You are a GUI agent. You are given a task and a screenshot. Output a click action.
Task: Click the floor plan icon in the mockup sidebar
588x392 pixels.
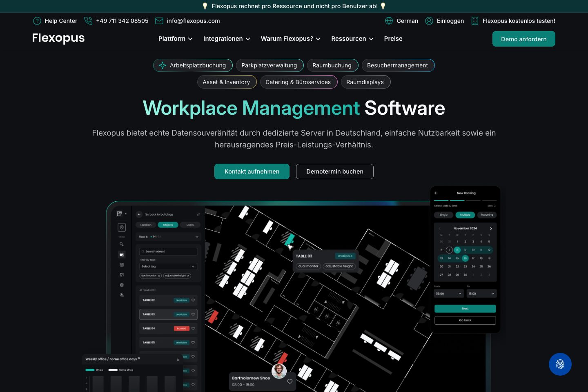(122, 275)
